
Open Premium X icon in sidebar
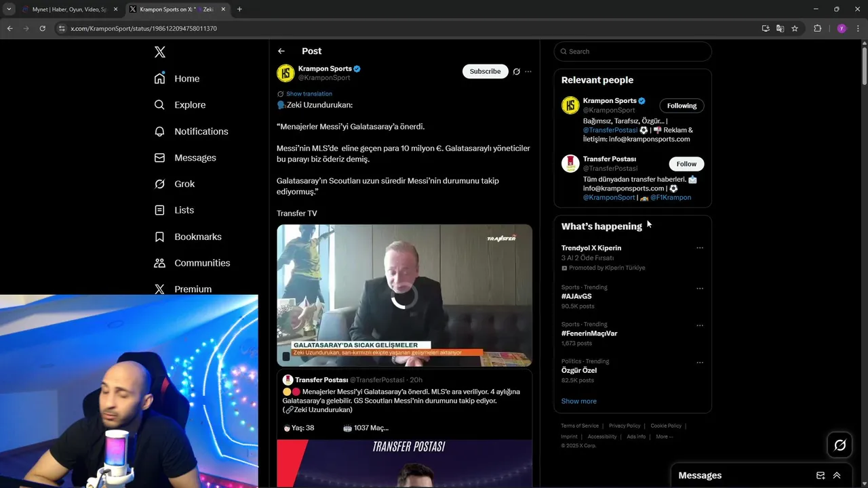tap(160, 289)
